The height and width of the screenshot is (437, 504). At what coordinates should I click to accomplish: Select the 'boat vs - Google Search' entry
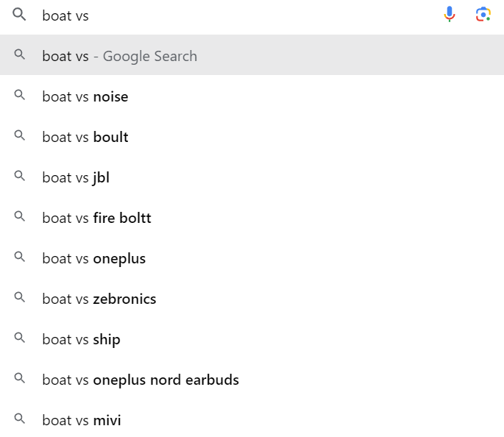(x=252, y=55)
